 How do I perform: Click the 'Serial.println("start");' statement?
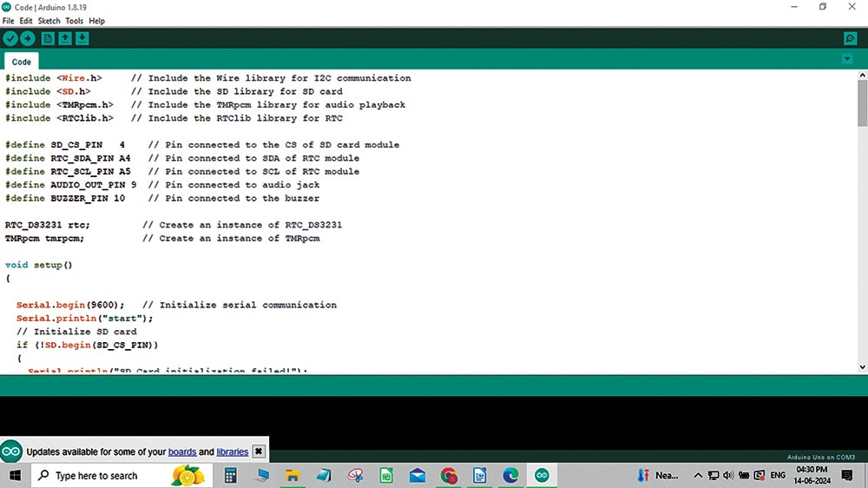(x=84, y=318)
